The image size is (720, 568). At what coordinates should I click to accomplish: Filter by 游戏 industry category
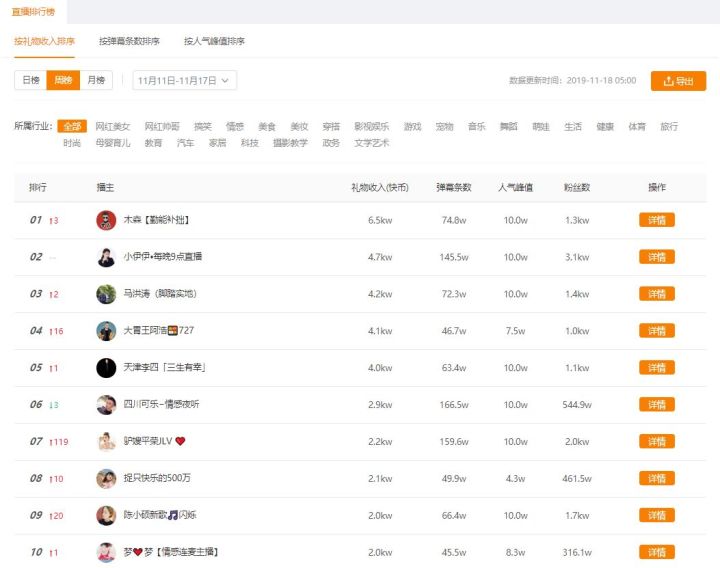coord(412,127)
